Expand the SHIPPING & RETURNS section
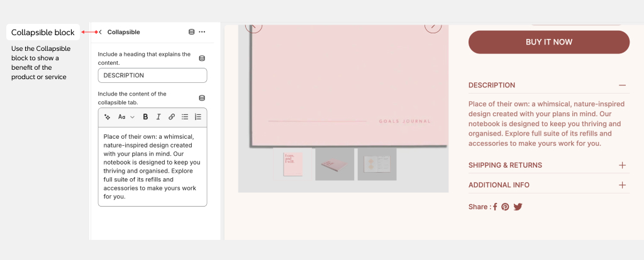The image size is (644, 260). [x=622, y=165]
